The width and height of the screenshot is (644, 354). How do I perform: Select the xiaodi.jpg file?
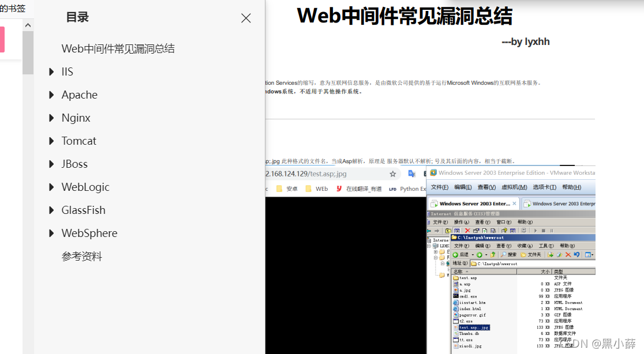(x=468, y=346)
